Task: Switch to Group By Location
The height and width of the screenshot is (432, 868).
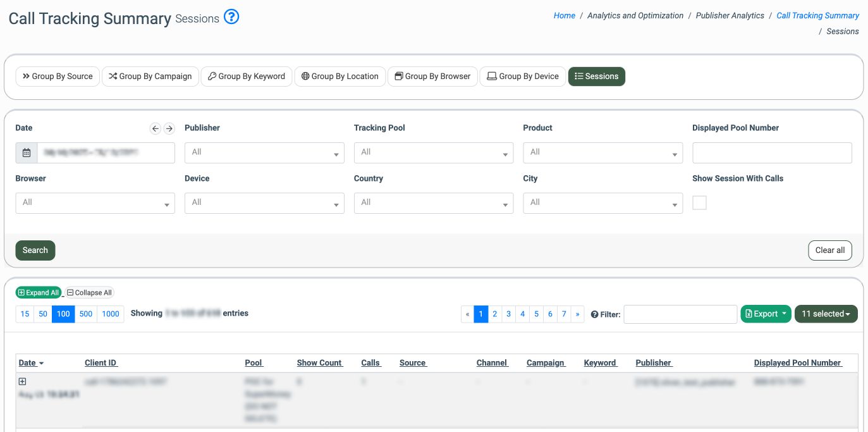Action: (340, 77)
